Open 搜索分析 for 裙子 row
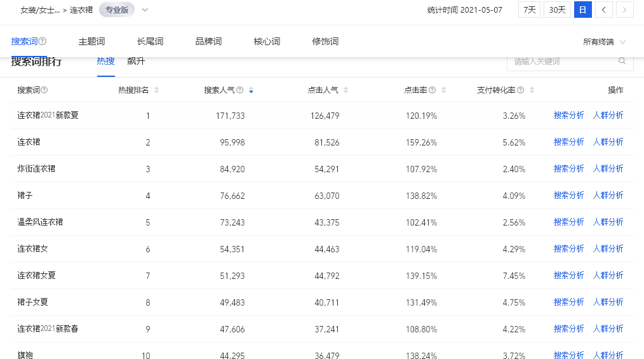 (569, 196)
